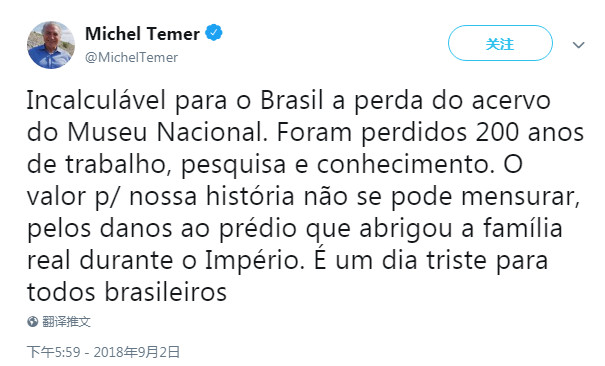Click "200 anos" in the tweet text
Screen dimensions: 605x366
tap(529, 132)
